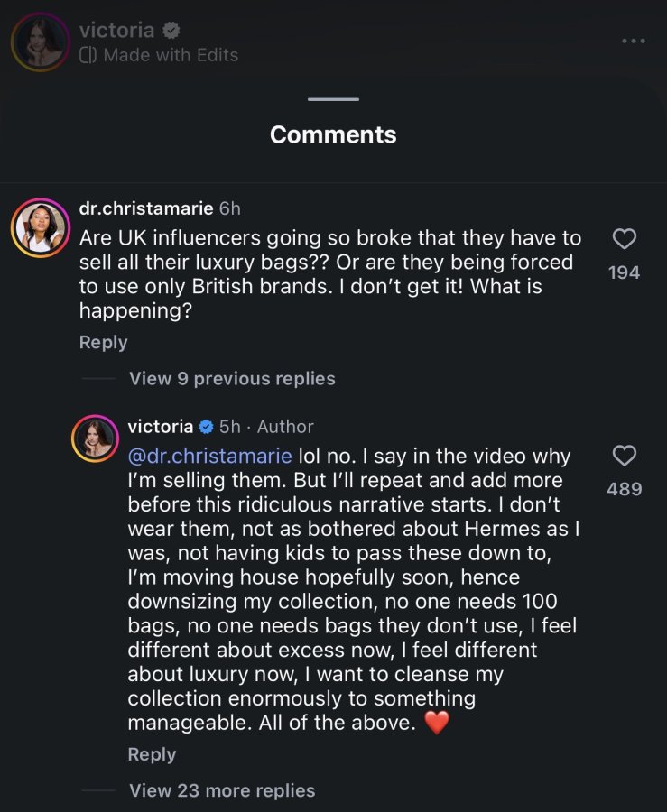Expand View 9 previous replies
The height and width of the screenshot is (812, 667).
232,379
